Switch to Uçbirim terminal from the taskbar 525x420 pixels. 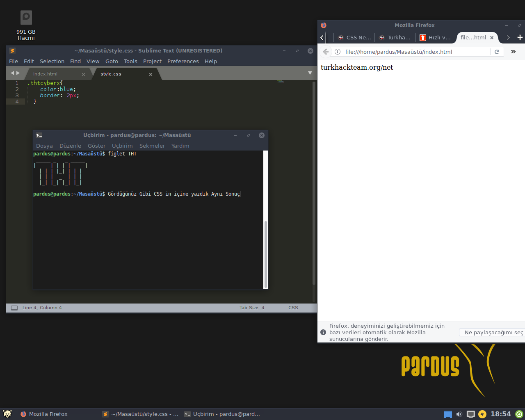pyautogui.click(x=222, y=414)
